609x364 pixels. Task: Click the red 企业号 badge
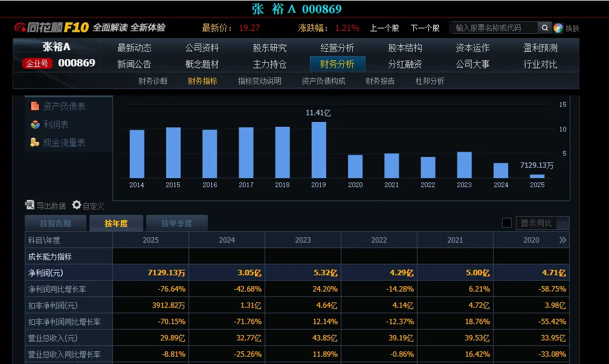pos(37,63)
